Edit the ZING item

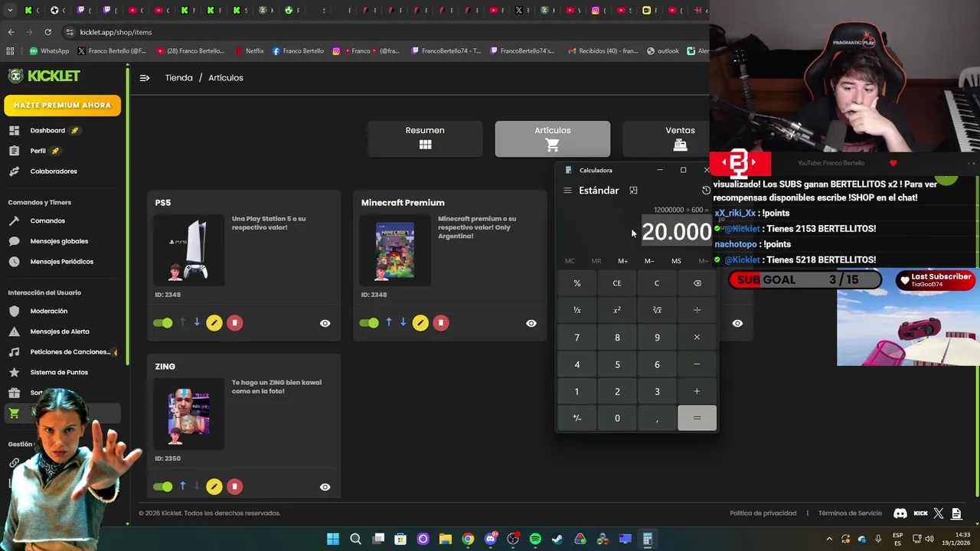click(214, 487)
